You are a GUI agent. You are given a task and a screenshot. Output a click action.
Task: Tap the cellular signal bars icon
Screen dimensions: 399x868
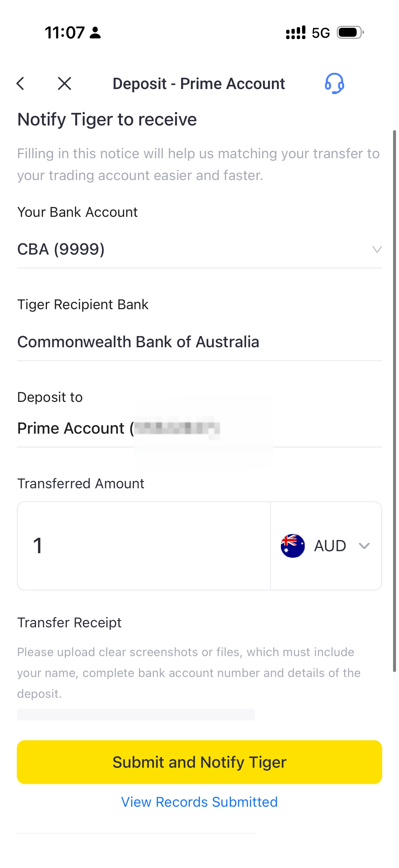coord(296,33)
